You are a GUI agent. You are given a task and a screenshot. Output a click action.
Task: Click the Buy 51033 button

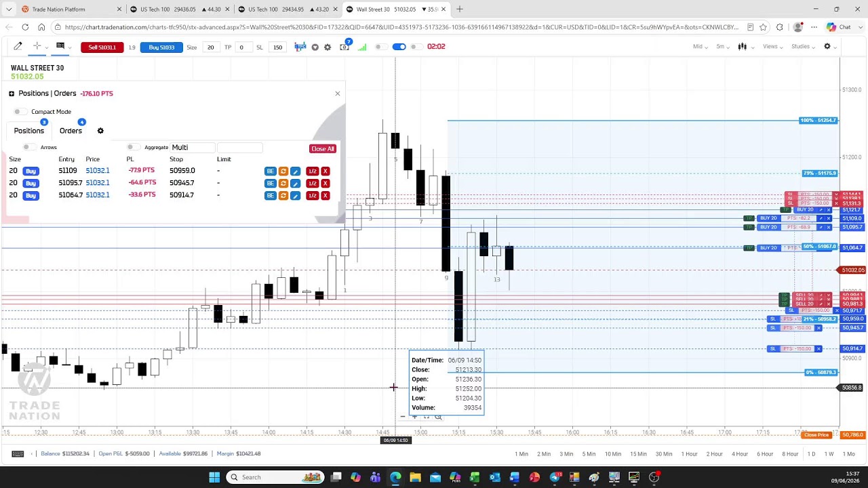[x=161, y=47]
